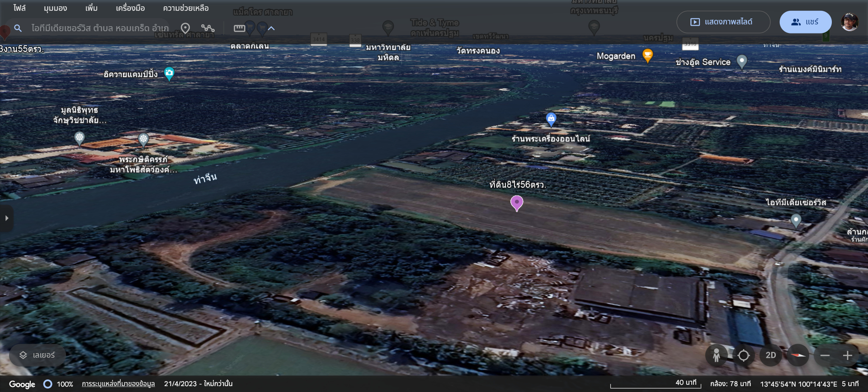
Task: Click the purple ที่ดิน8ไร่56ตรว. placemark pin
Action: (x=516, y=202)
